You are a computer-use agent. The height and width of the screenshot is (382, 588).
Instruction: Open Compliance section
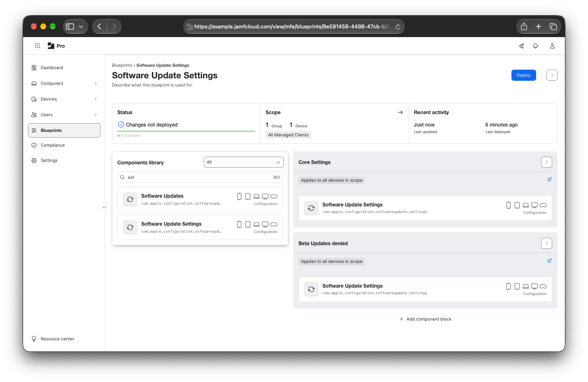click(x=64, y=145)
